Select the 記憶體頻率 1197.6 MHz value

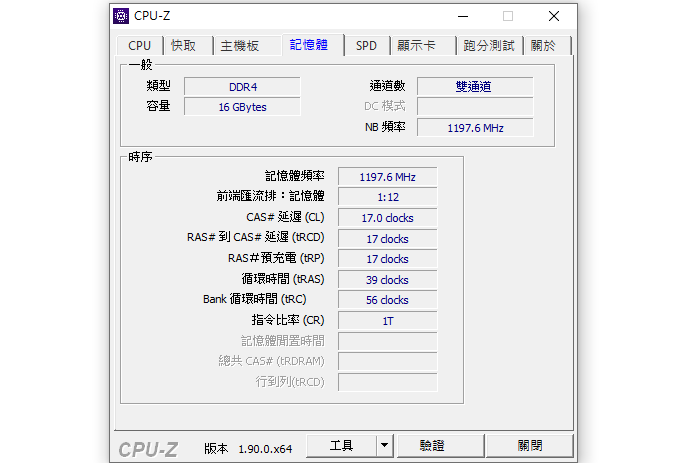387,177
